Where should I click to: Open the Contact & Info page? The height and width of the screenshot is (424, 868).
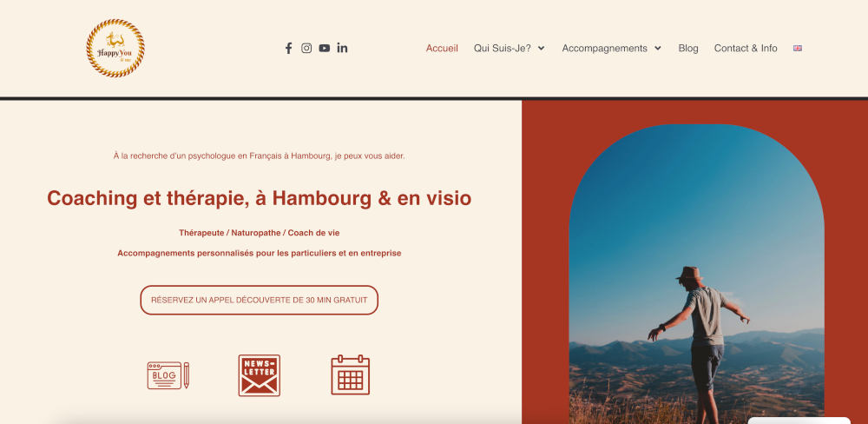coord(746,48)
